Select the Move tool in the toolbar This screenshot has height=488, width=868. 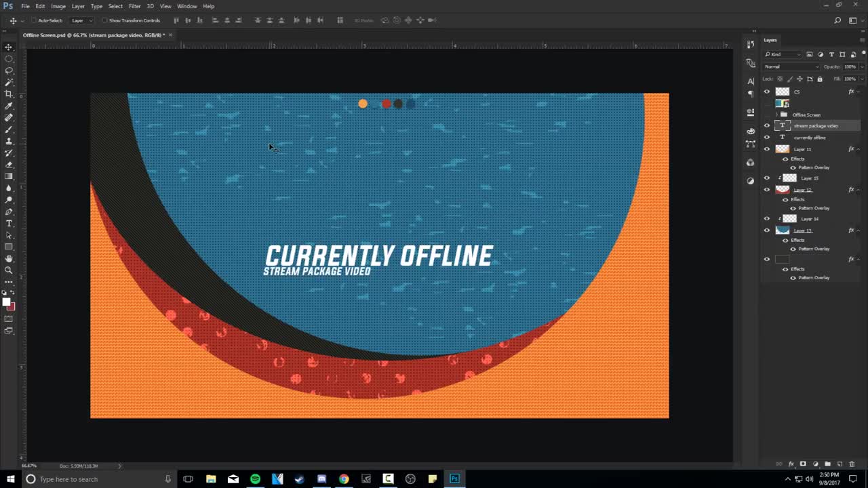9,47
